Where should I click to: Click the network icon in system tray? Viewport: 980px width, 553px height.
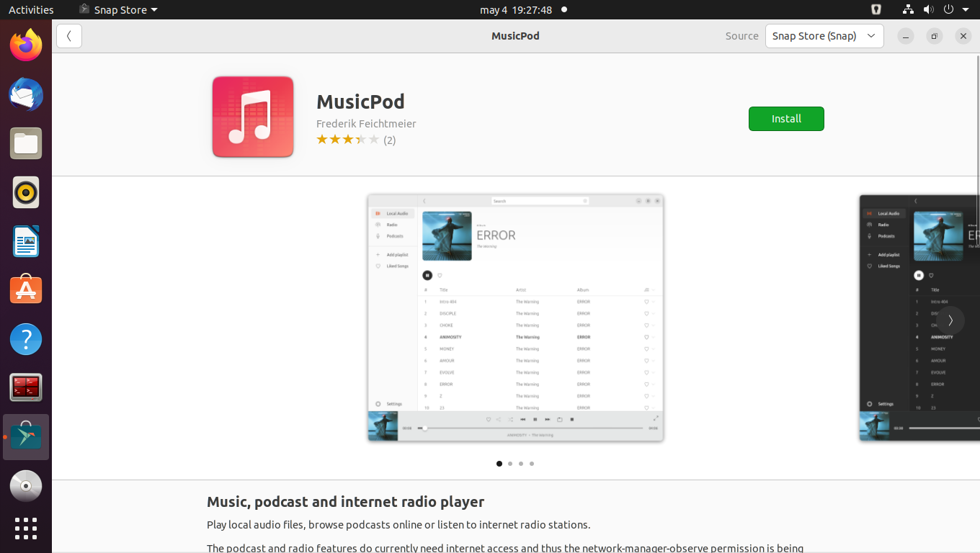pyautogui.click(x=908, y=10)
